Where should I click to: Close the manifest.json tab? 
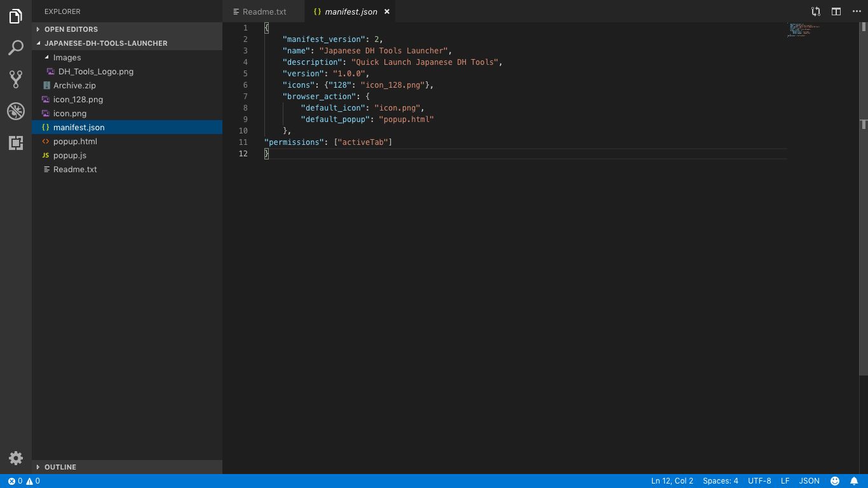[x=386, y=11]
